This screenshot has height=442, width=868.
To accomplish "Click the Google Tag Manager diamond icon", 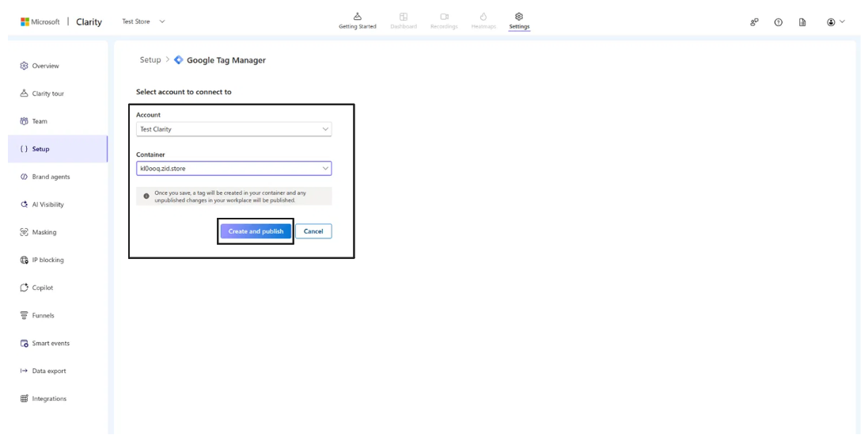I will pos(178,60).
